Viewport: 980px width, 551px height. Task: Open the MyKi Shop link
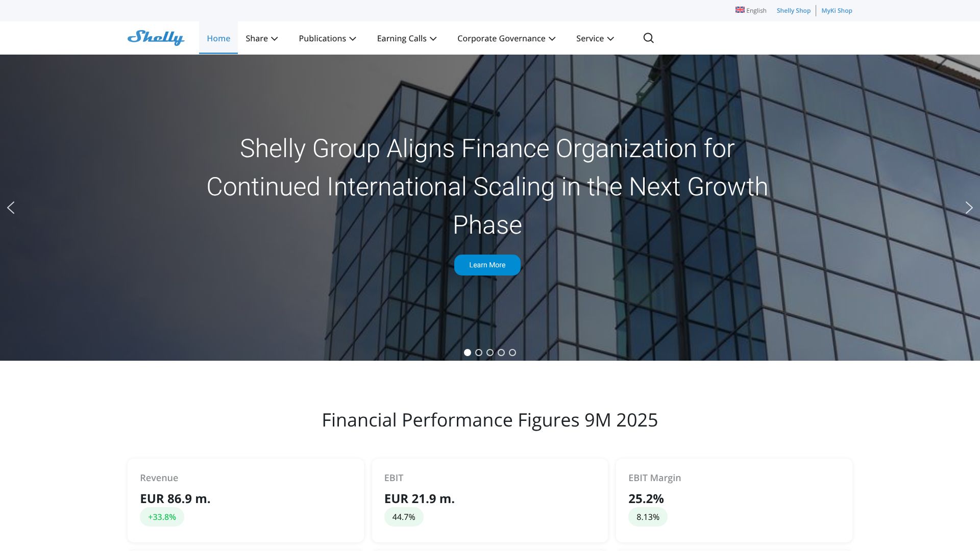point(837,11)
